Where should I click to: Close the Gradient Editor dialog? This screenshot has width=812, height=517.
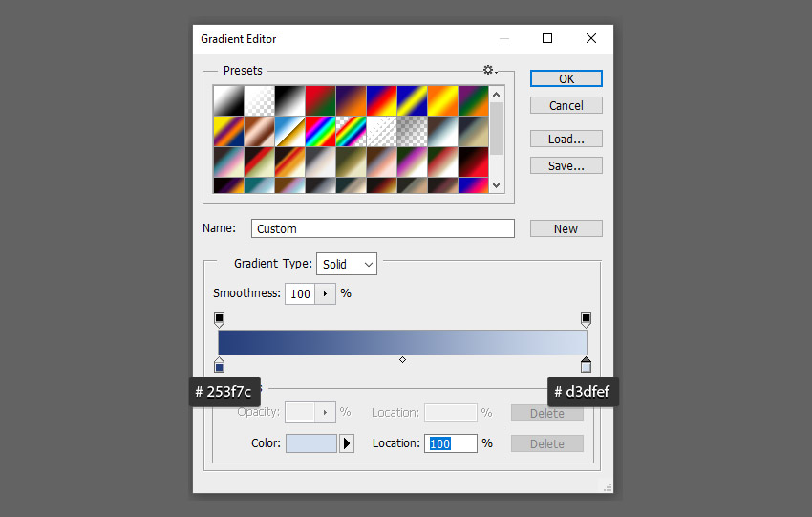[x=591, y=38]
